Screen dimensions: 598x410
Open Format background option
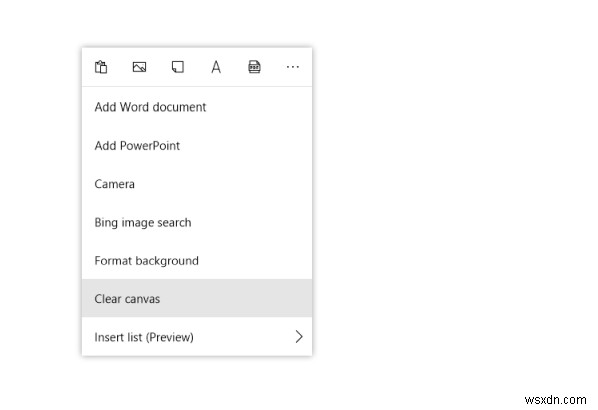point(197,260)
